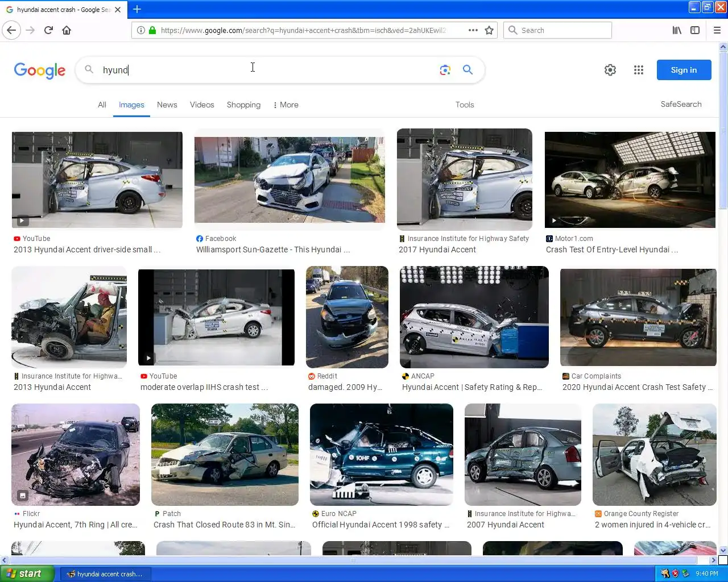Close the hyundai accent crash tab
The height and width of the screenshot is (582, 728).
pyautogui.click(x=118, y=10)
